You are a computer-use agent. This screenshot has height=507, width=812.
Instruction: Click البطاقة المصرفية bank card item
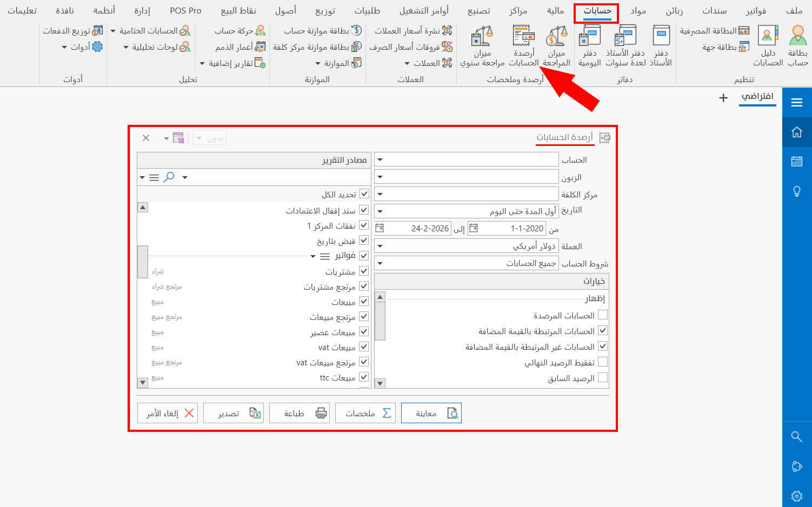point(714,31)
